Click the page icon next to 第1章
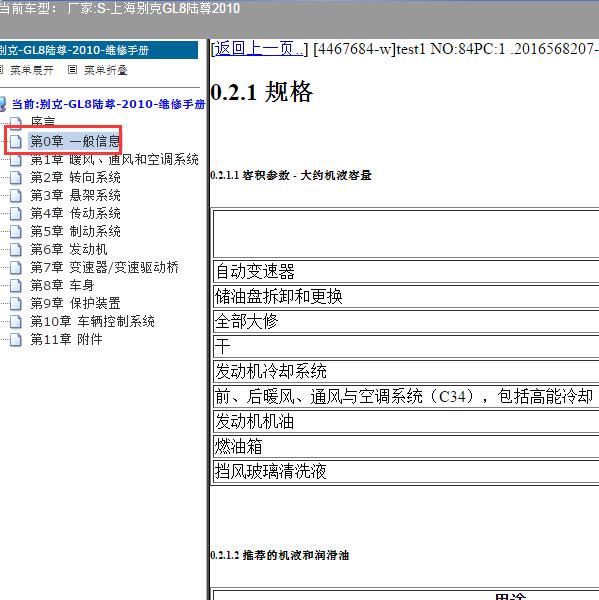 [x=15, y=160]
